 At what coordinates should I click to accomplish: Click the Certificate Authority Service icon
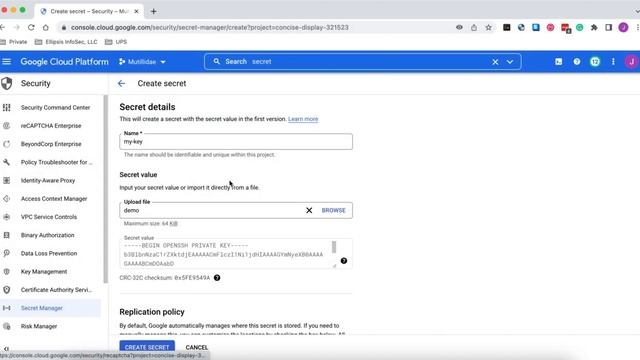pos(7,290)
